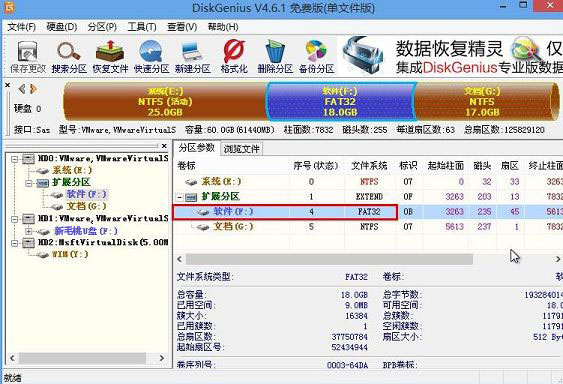The width and height of the screenshot is (563, 384).
Task: Open the 工具(T) menu
Action: 142,27
